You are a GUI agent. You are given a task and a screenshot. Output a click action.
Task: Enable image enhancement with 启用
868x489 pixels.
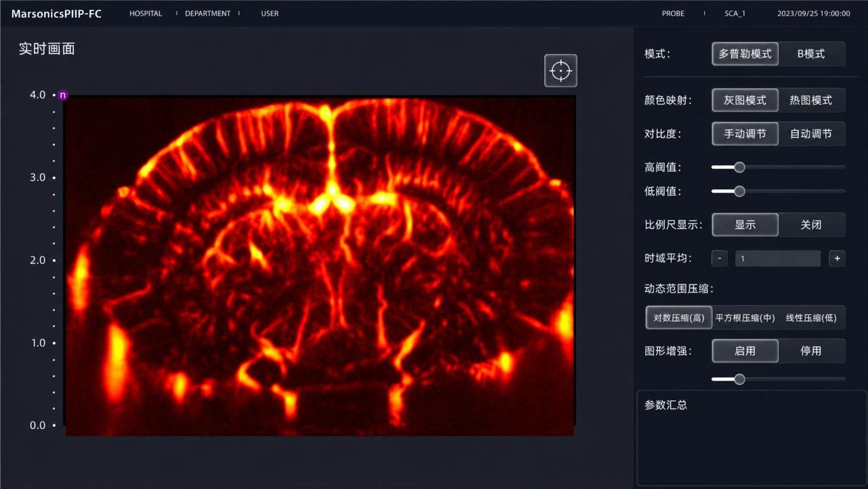pos(745,351)
